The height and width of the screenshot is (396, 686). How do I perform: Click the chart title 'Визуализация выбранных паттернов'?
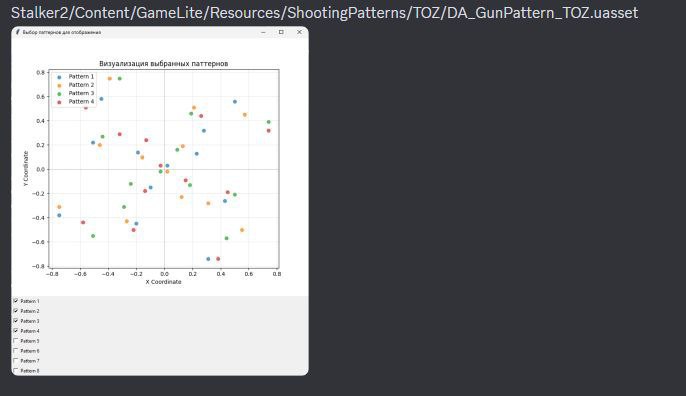tap(164, 63)
